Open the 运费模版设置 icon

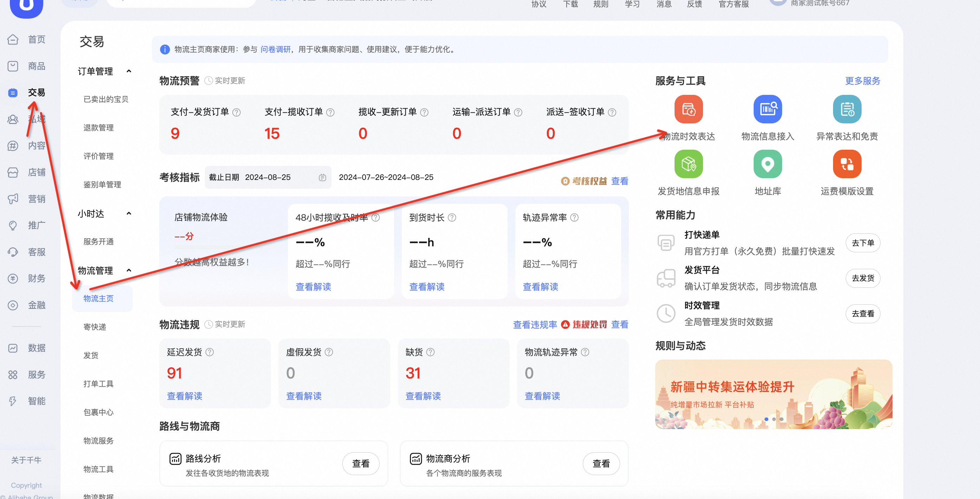pos(847,164)
